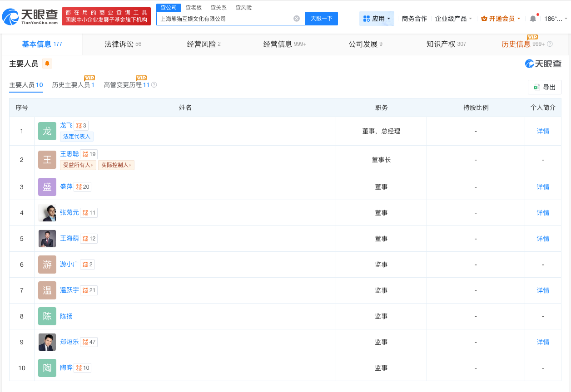Open relation graph badge for 王思聪
This screenshot has width=571, height=392.
pyautogui.click(x=89, y=154)
